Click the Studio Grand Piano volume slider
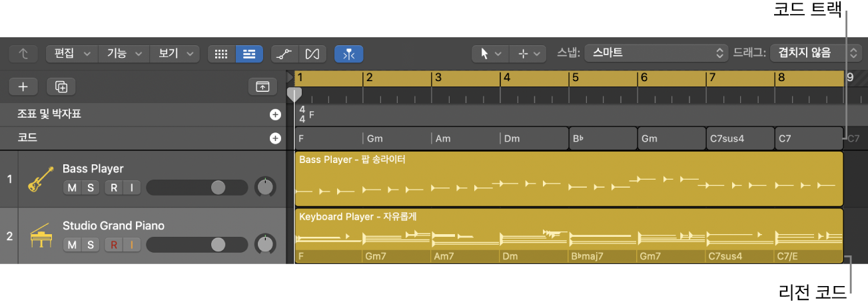 pyautogui.click(x=197, y=245)
